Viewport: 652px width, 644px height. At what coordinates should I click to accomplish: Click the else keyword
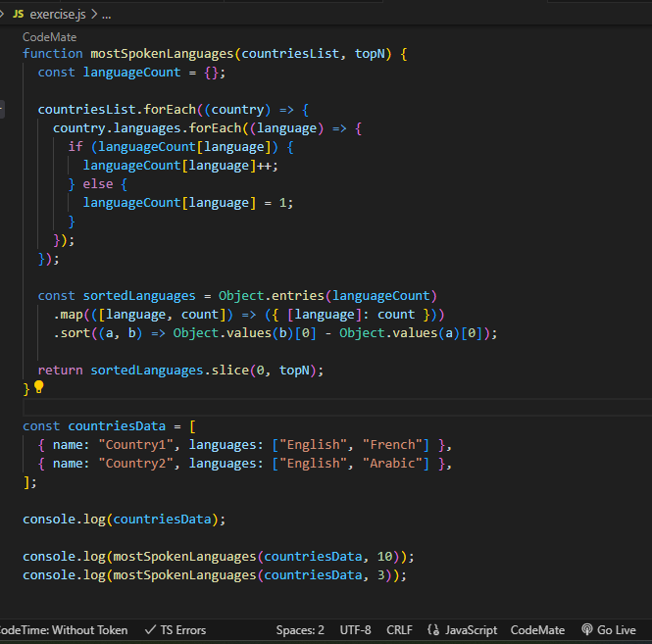98,184
